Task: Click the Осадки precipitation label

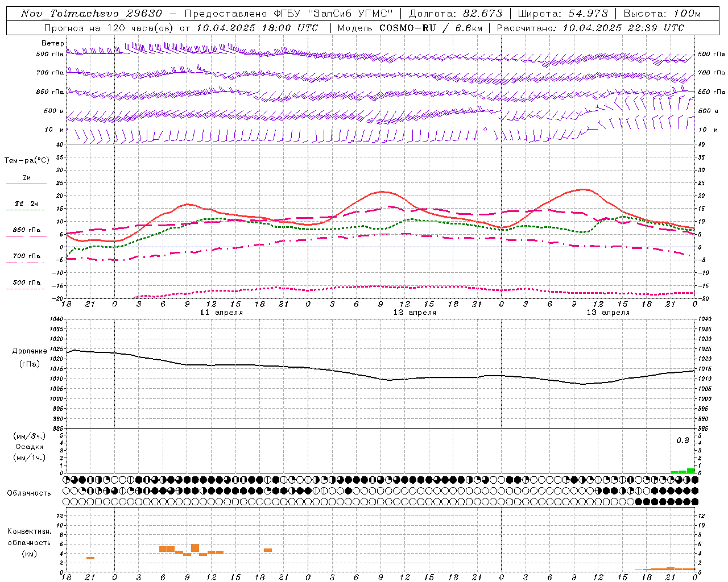Action: [30, 447]
